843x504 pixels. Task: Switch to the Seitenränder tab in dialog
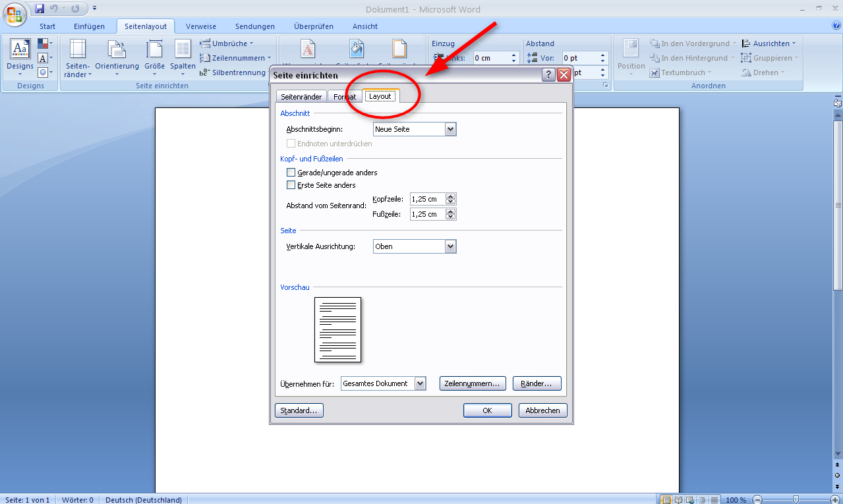pos(301,97)
